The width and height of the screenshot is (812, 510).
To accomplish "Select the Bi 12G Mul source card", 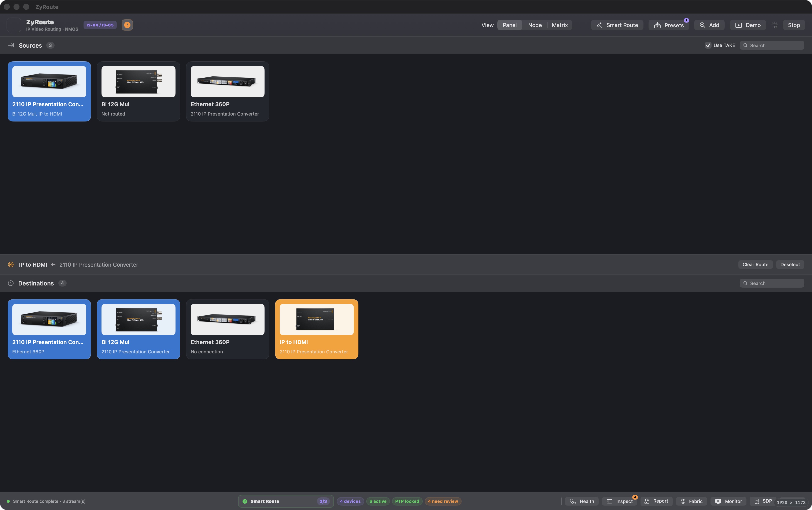I will point(138,91).
